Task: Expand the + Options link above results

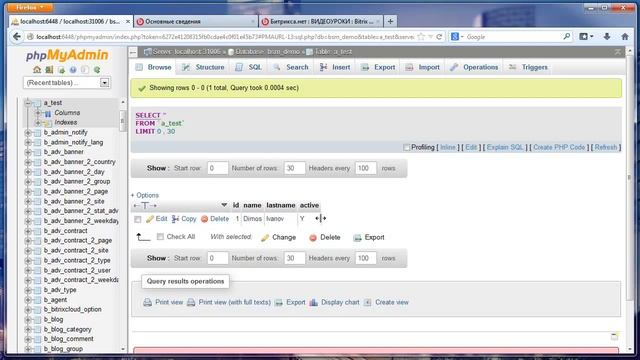Action: pos(144,196)
